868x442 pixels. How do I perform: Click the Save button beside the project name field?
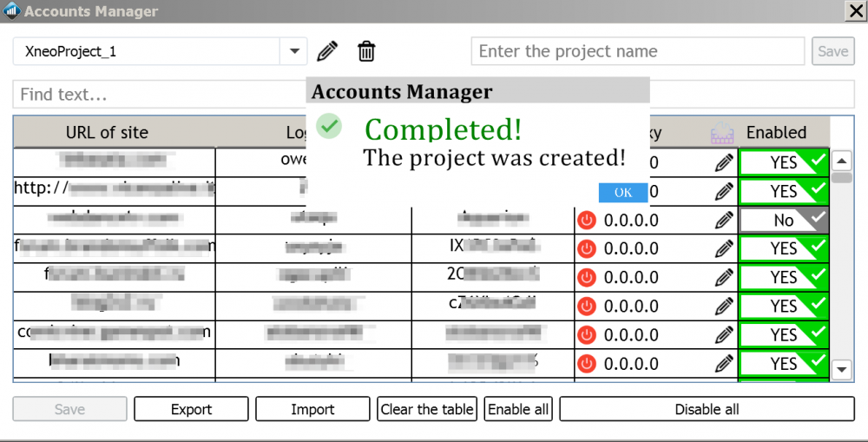pos(833,51)
